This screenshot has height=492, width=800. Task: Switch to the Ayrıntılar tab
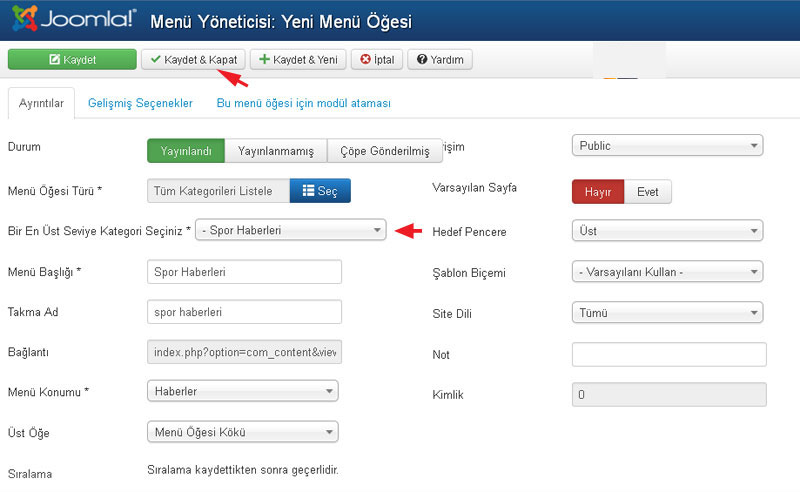[x=41, y=103]
